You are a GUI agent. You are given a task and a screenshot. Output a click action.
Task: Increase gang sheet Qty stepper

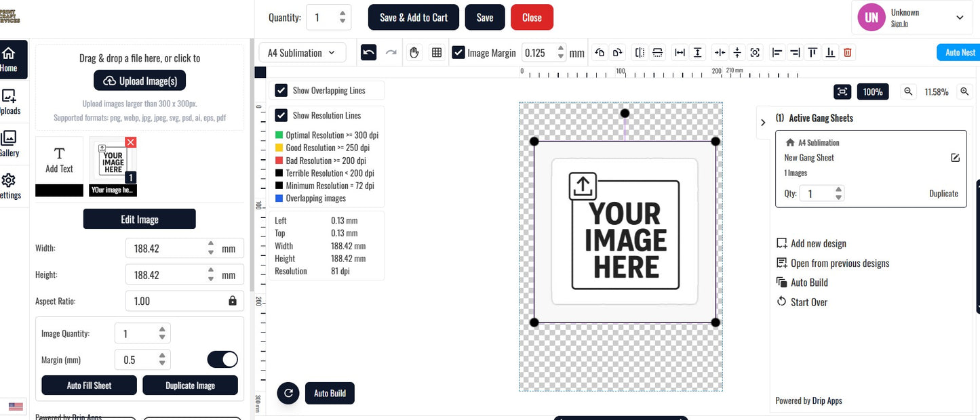pos(839,190)
